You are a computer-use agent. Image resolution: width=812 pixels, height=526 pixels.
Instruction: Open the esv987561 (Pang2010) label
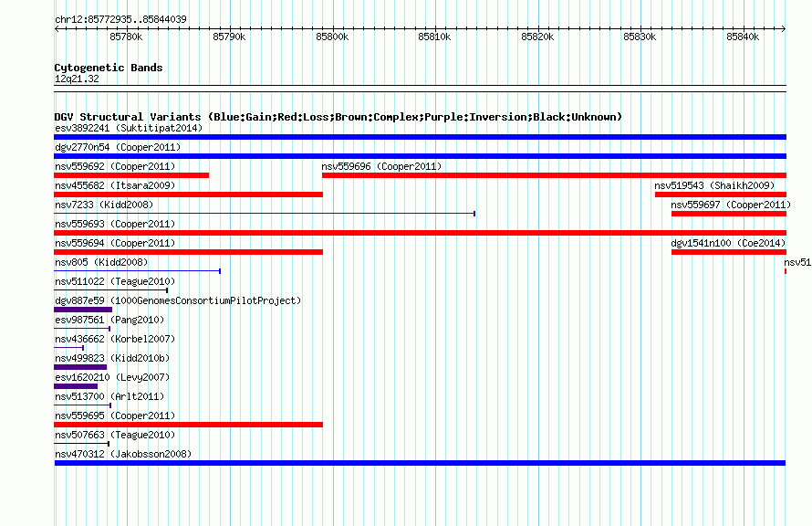tap(109, 320)
